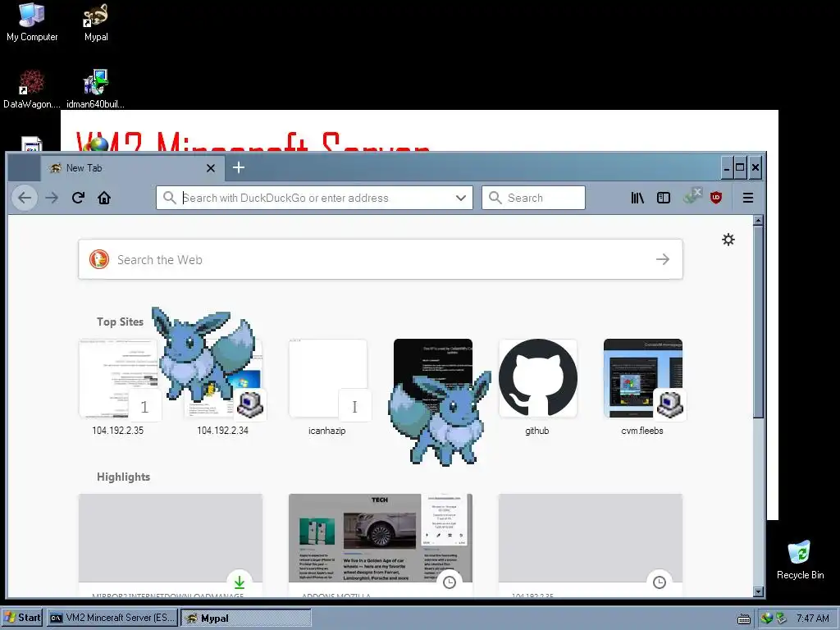Click the DuckDuckGo logo in search box
The width and height of the screenshot is (840, 630).
pyautogui.click(x=99, y=259)
